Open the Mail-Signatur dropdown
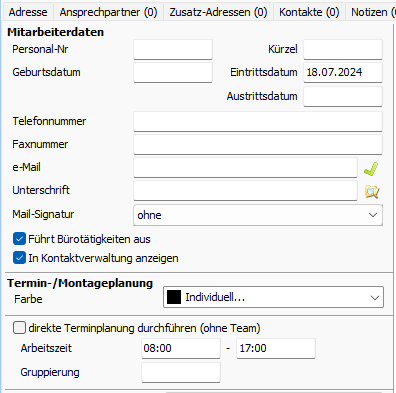This screenshot has height=393, width=396. click(x=258, y=215)
